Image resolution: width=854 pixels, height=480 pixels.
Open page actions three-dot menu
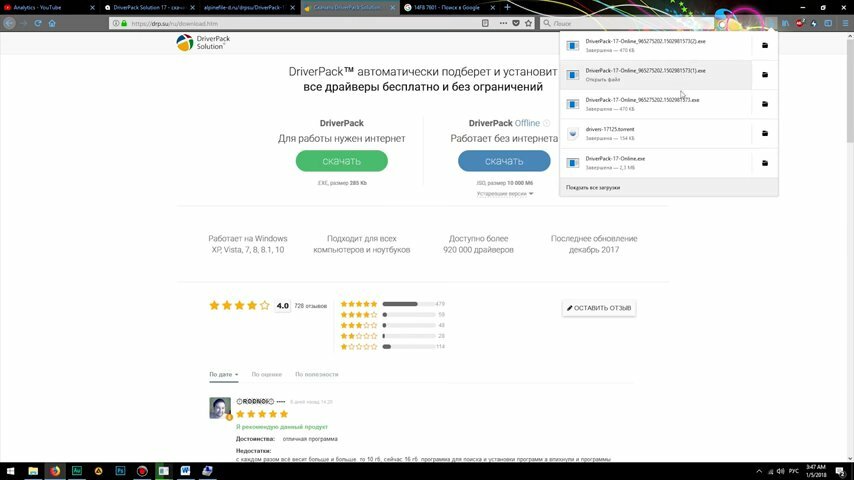503,23
